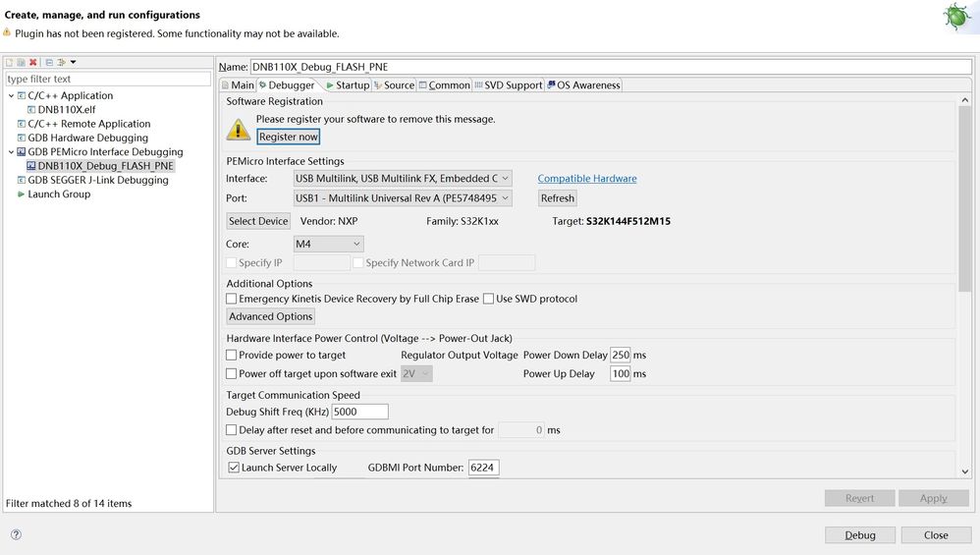Click the Close button
Image resolution: width=980 pixels, height=555 pixels.
click(x=936, y=535)
